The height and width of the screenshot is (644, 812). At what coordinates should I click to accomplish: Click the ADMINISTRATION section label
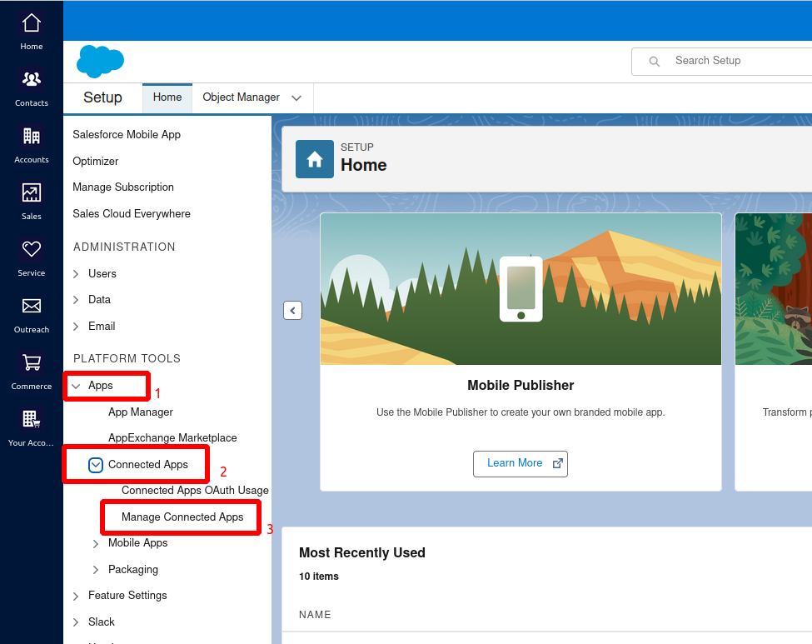pyautogui.click(x=124, y=247)
